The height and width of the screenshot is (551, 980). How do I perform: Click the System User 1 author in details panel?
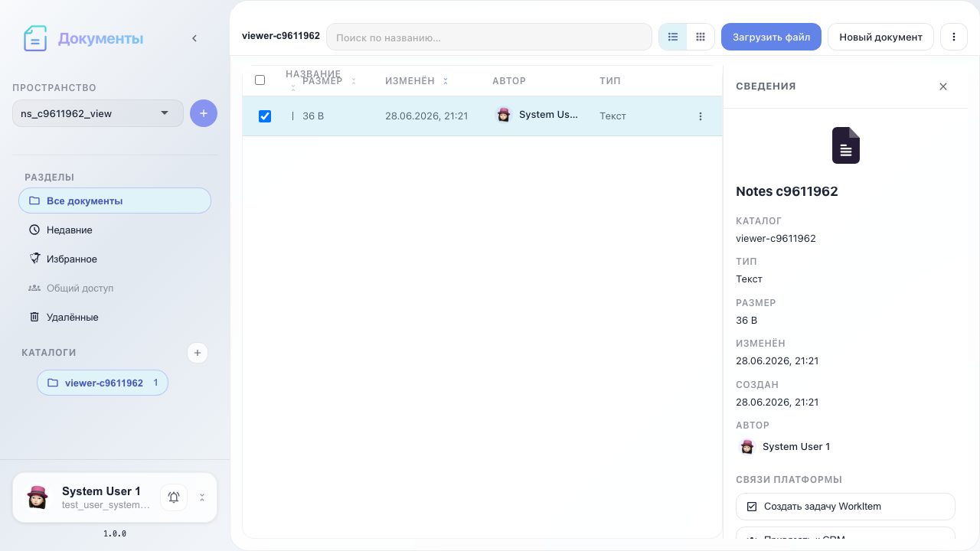784,446
